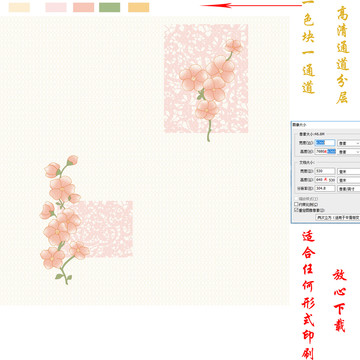
Task: Toggle the resample image checkbox
Action: point(296,210)
